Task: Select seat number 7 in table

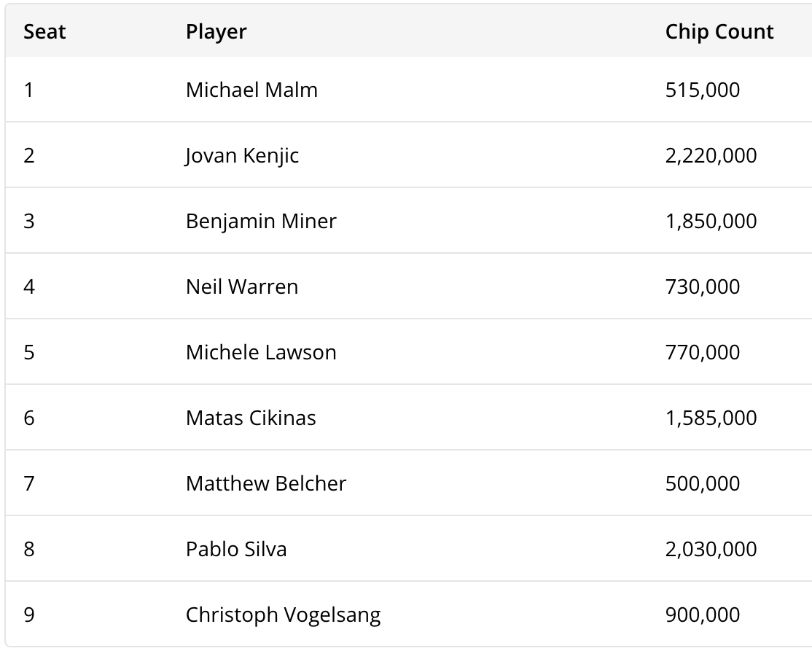Action: 29,484
